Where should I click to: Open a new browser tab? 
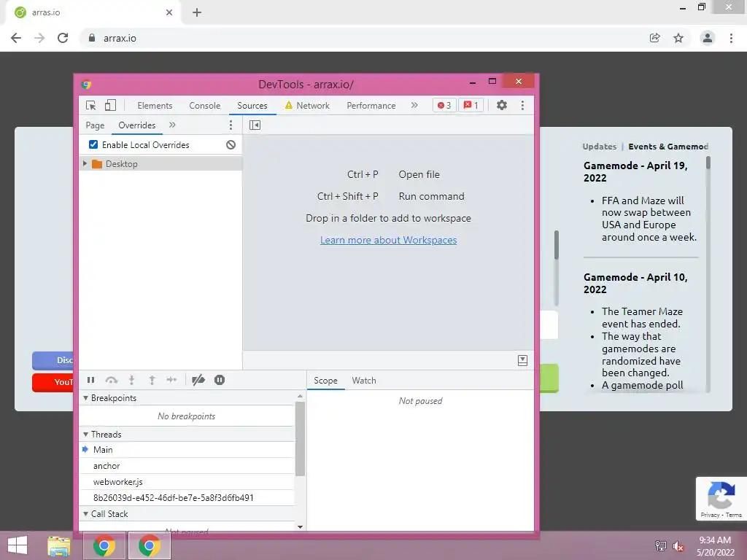[197, 12]
